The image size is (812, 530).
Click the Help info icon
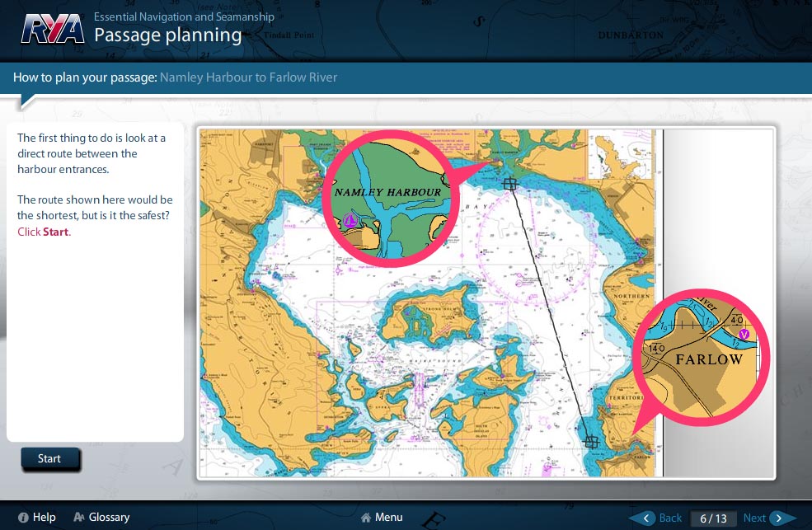23,518
